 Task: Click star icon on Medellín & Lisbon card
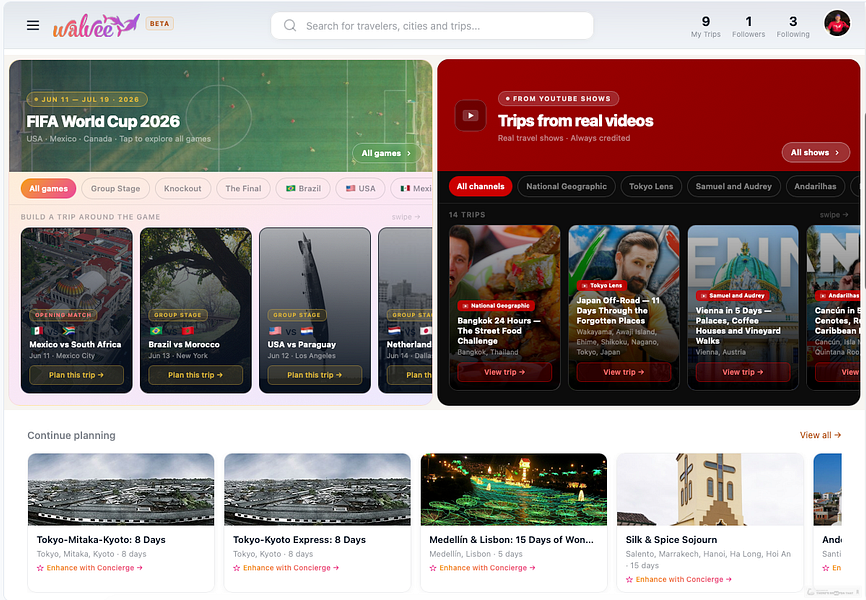coord(433,568)
